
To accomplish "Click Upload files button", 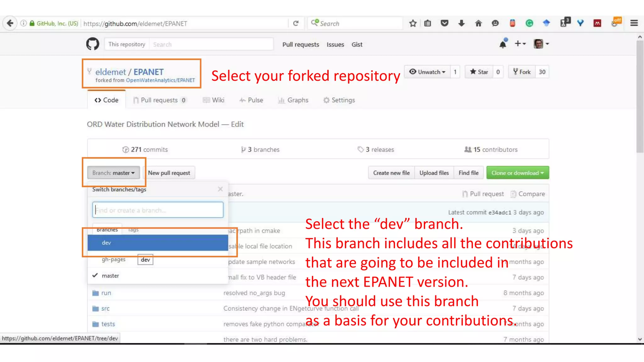I will 434,173.
